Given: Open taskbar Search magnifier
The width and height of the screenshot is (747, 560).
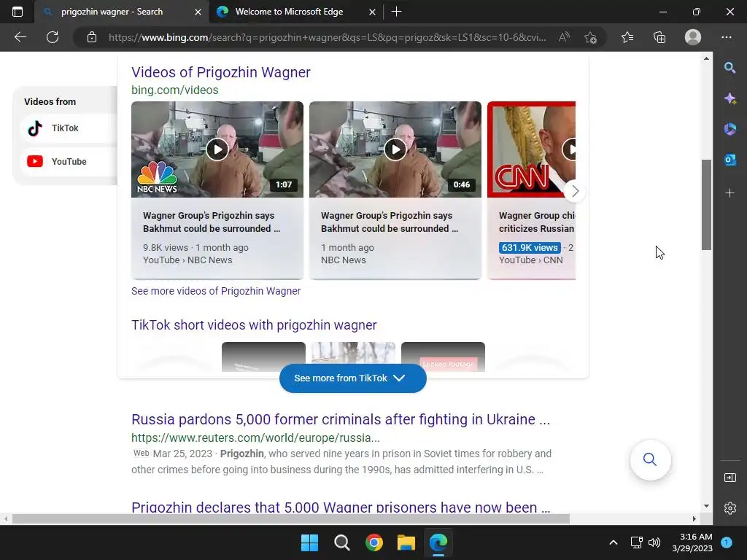Looking at the screenshot, I should [x=341, y=542].
